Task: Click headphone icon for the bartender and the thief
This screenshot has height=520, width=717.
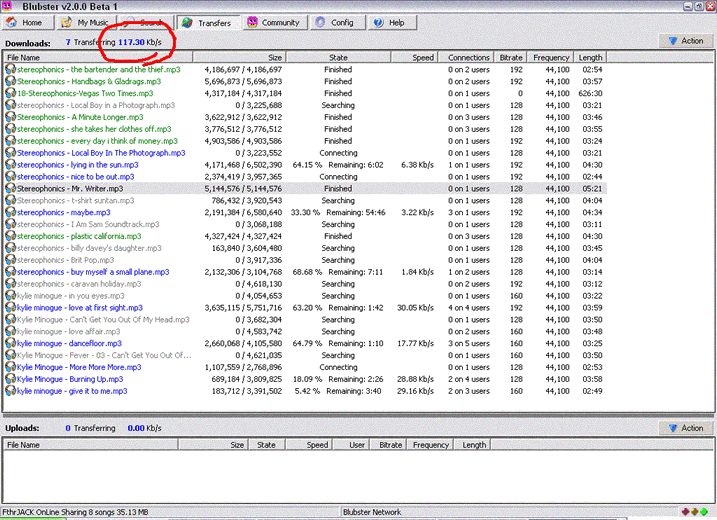Action: (10, 69)
